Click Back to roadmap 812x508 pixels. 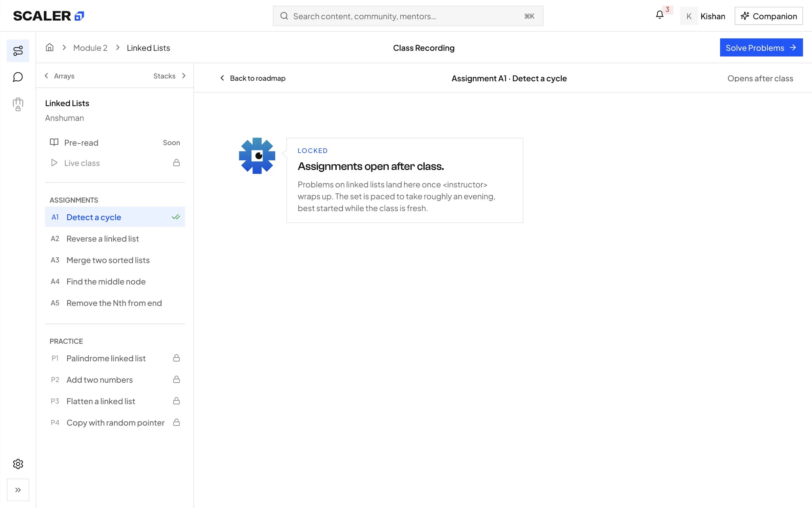click(x=253, y=78)
